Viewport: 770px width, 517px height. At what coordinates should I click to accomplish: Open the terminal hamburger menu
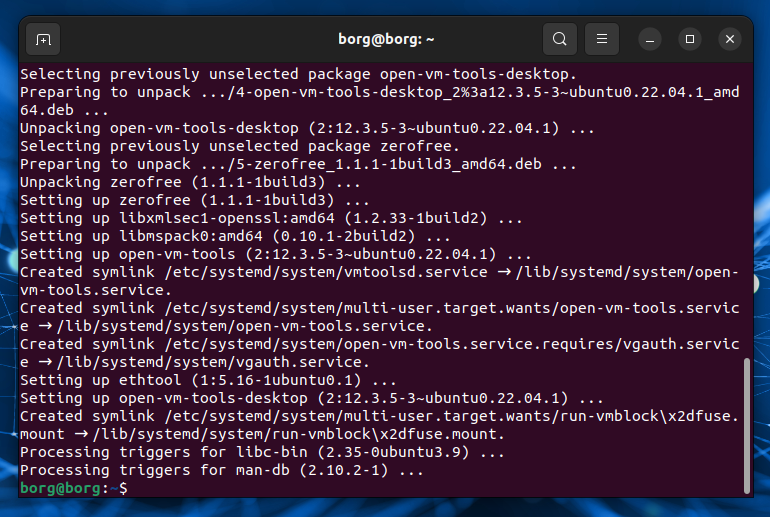tap(602, 39)
